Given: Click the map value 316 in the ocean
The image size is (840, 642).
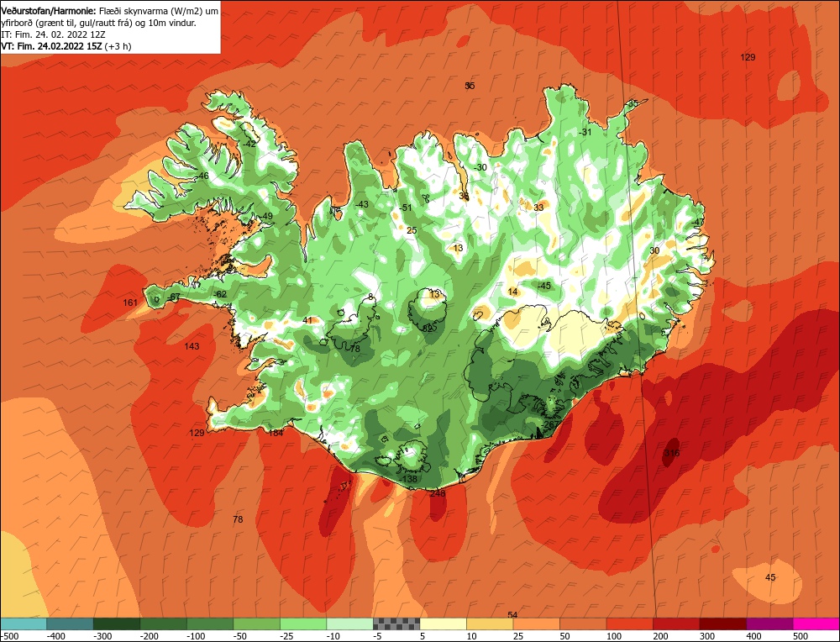Looking at the screenshot, I should 672,453.
